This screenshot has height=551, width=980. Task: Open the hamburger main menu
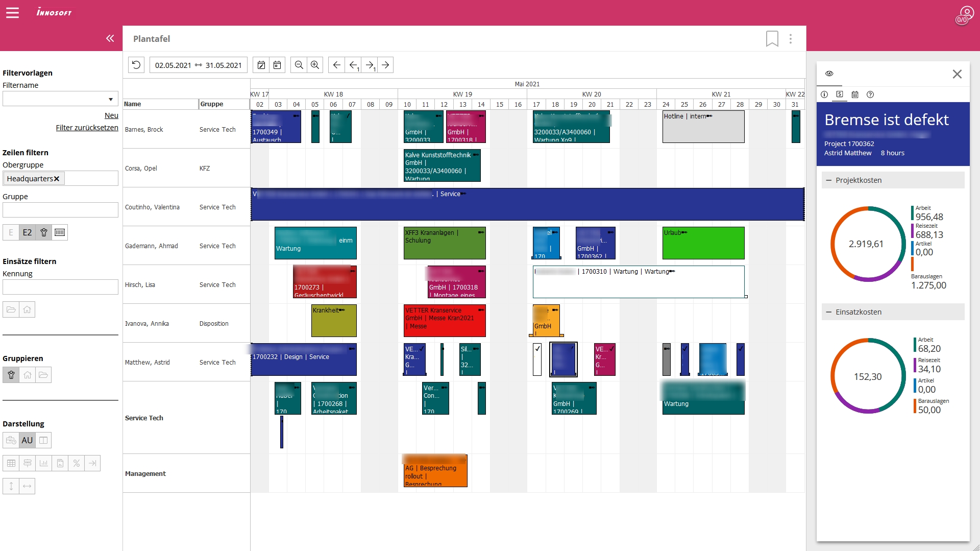pos(12,13)
